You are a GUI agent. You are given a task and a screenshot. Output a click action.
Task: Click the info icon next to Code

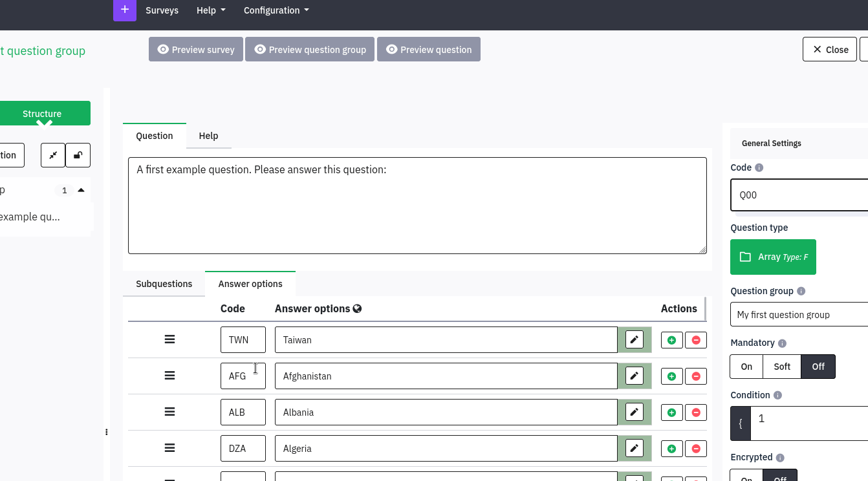click(759, 167)
